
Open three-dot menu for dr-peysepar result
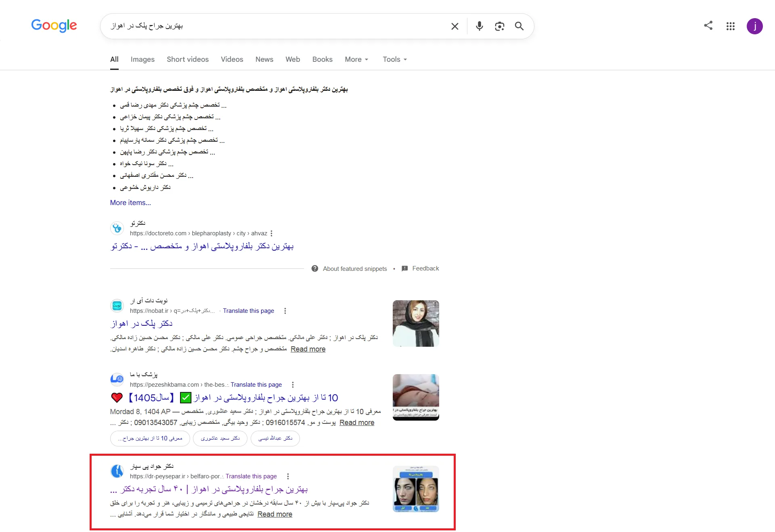pyautogui.click(x=288, y=476)
